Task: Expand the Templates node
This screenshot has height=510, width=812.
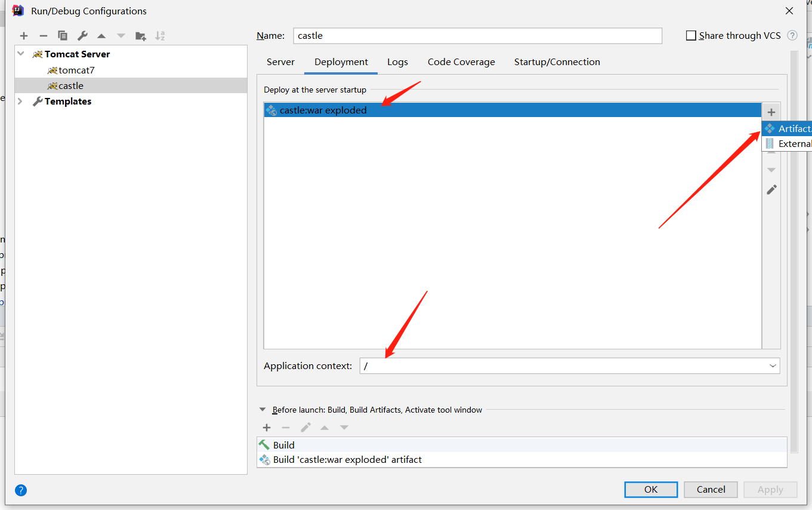Action: [21, 101]
